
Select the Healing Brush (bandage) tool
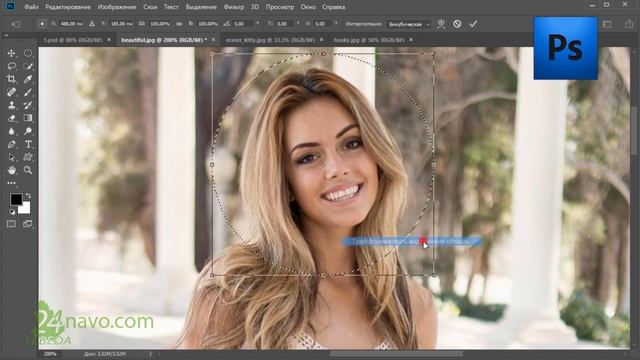tap(11, 92)
